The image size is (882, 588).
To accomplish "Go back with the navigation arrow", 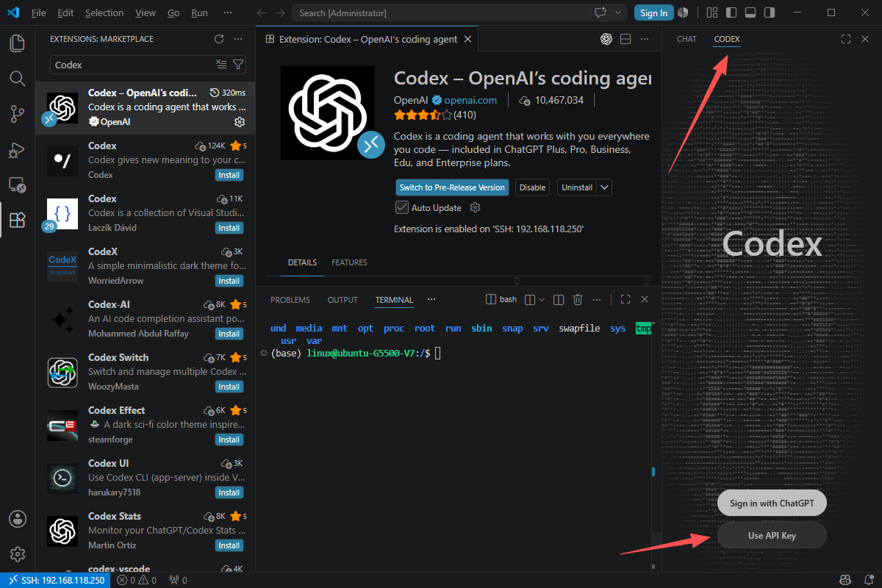I will pyautogui.click(x=262, y=12).
